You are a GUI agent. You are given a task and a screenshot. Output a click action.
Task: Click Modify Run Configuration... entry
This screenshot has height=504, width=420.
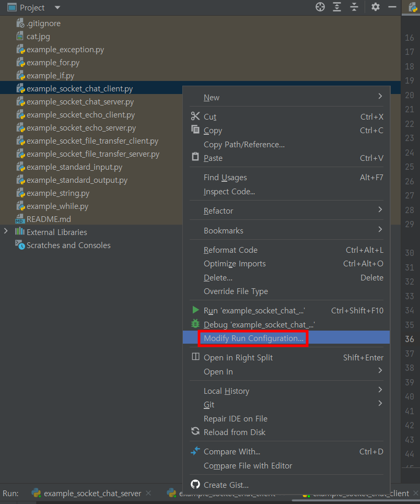[x=286, y=337]
